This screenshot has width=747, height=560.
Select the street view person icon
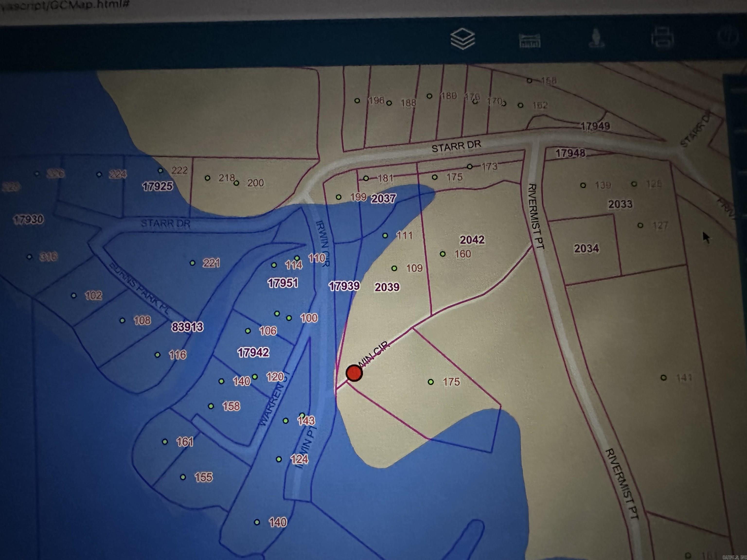[596, 38]
